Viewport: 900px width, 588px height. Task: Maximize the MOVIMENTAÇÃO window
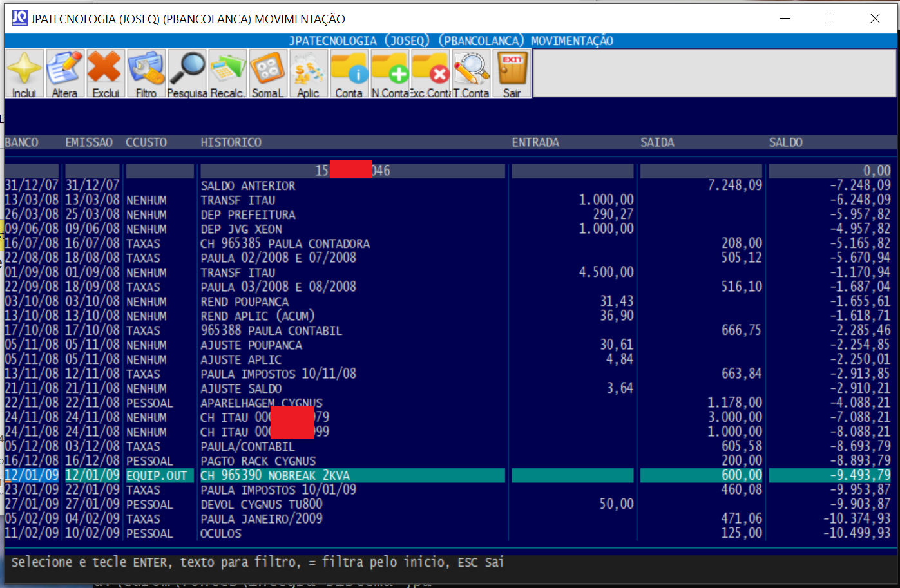829,19
